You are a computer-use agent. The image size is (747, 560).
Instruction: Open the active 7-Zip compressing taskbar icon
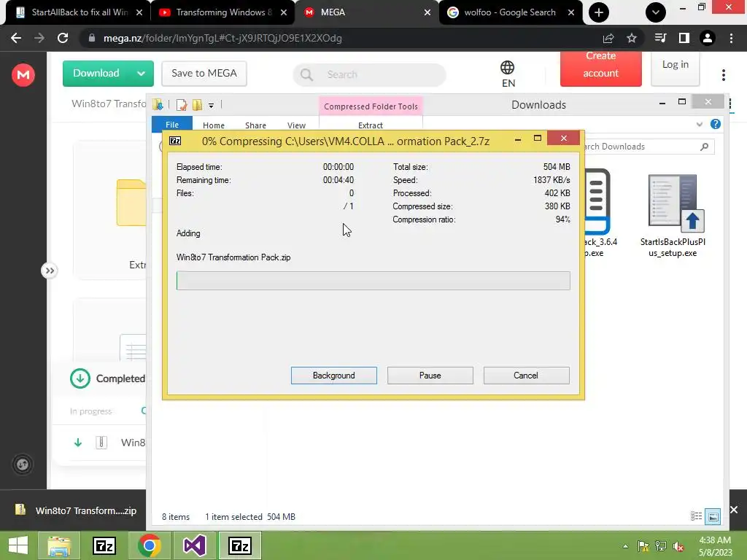pyautogui.click(x=239, y=545)
